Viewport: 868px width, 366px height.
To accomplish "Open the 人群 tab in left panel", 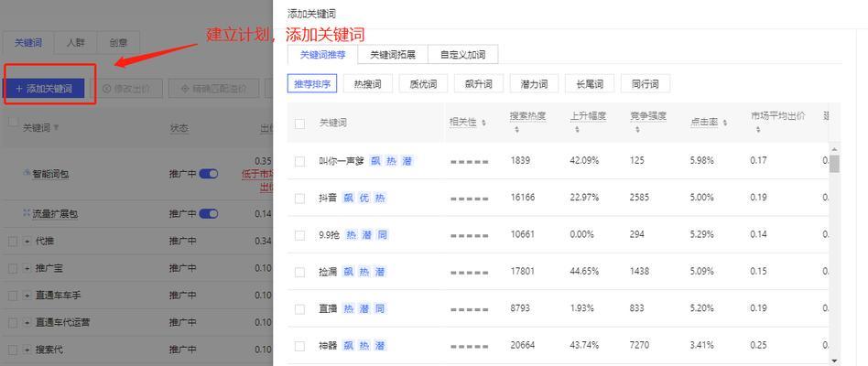I will (76, 43).
